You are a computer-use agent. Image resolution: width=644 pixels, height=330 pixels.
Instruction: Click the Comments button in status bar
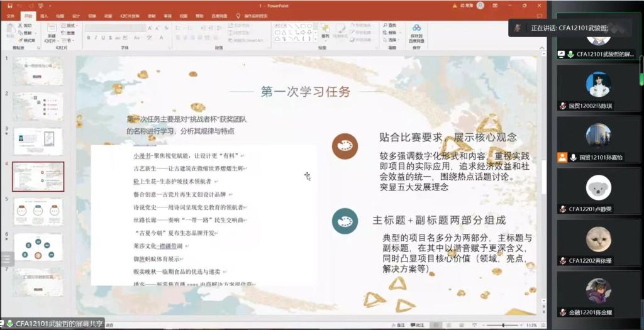point(418,325)
